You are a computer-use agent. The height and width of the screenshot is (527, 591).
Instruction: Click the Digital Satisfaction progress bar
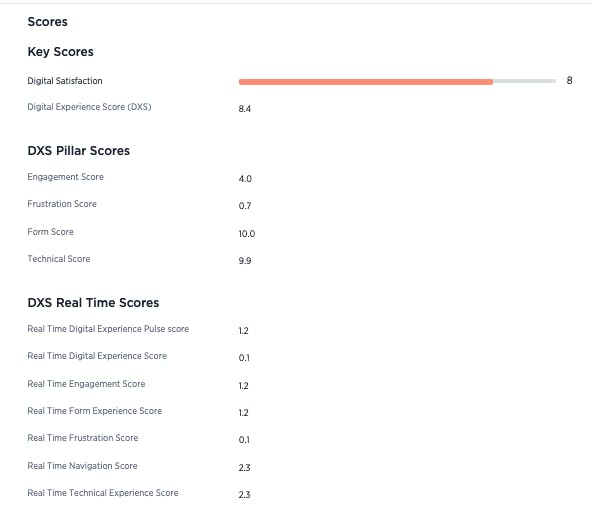[397, 81]
